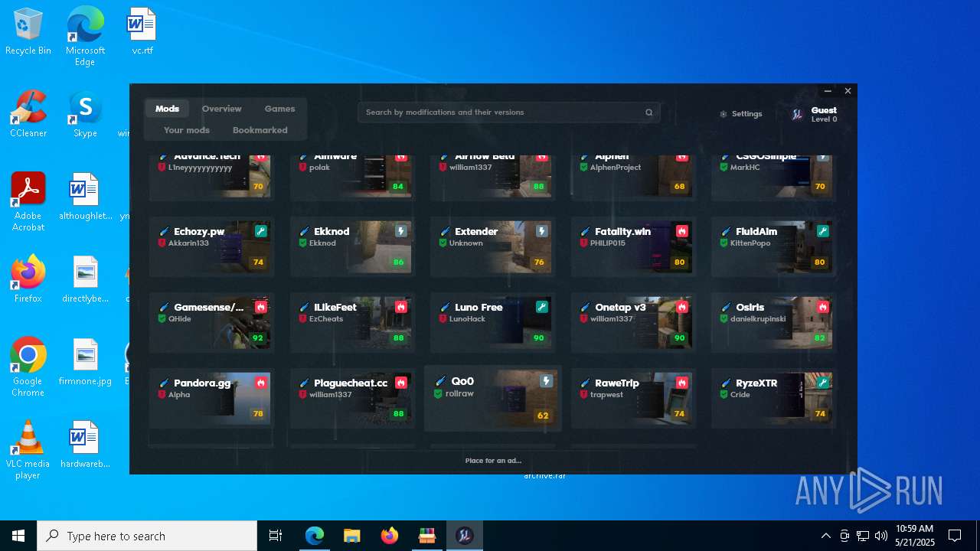Click the flame badge on Onetap v3 card
This screenshot has height=551, width=980.
pos(682,307)
